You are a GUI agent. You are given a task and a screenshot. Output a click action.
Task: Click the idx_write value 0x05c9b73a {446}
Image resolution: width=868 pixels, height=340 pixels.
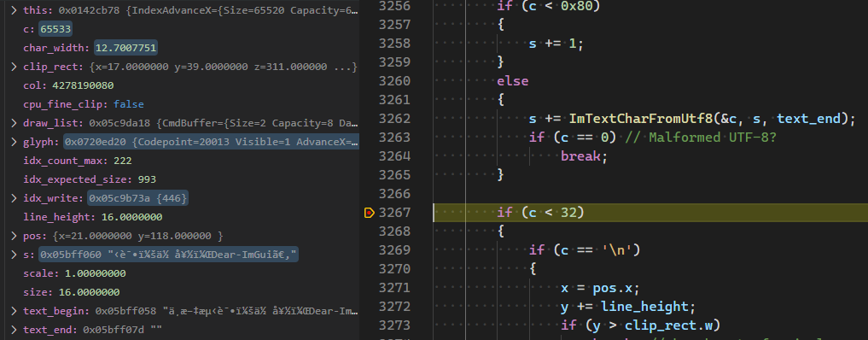[138, 198]
